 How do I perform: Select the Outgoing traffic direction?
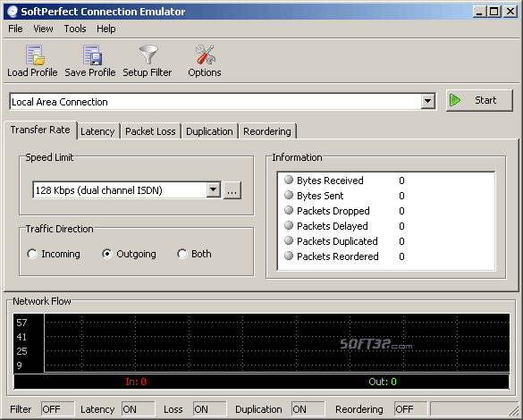pos(107,254)
